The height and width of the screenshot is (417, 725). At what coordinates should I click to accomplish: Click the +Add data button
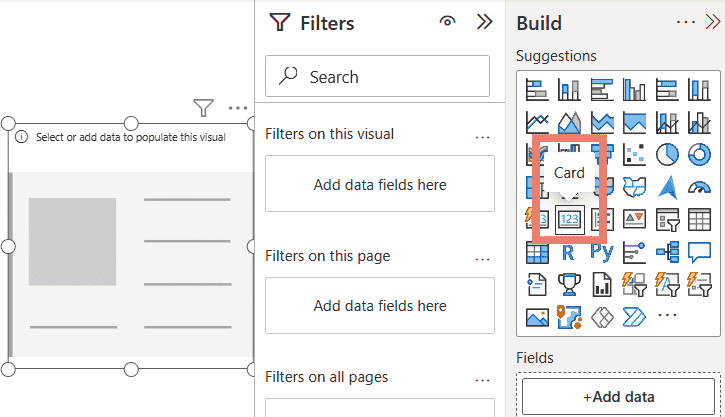click(619, 397)
